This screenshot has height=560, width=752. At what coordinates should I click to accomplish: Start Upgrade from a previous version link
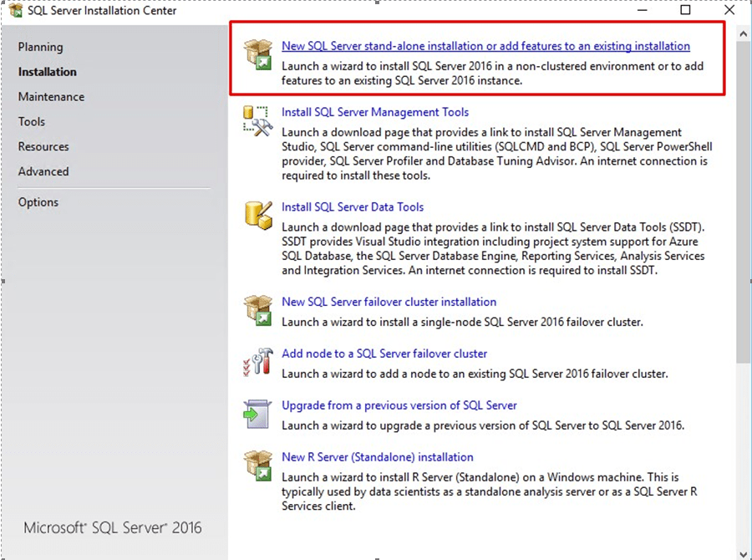399,405
